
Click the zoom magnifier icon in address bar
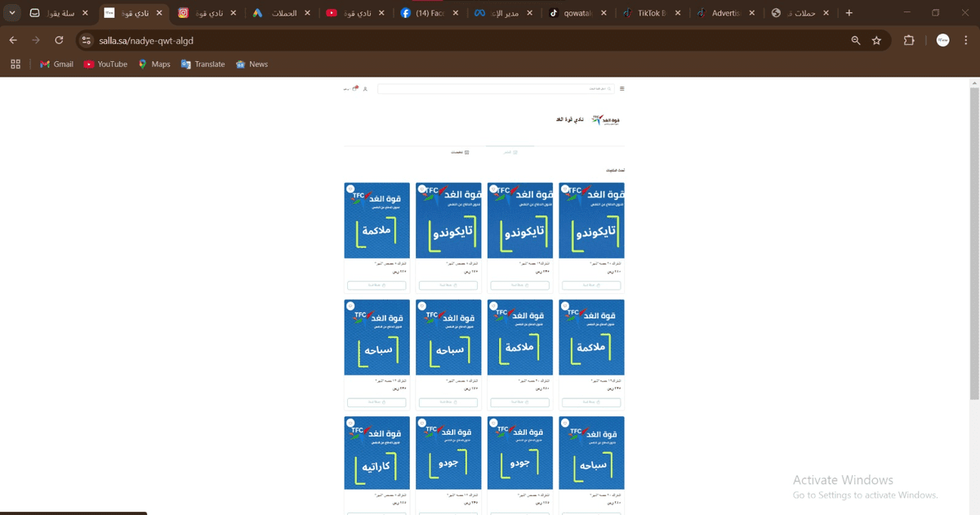856,40
